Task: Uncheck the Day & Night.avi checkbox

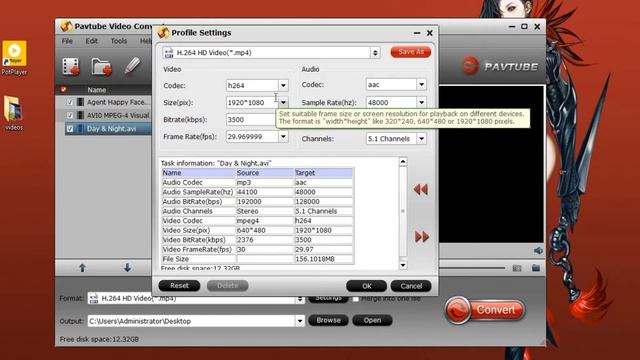Action: [70, 129]
